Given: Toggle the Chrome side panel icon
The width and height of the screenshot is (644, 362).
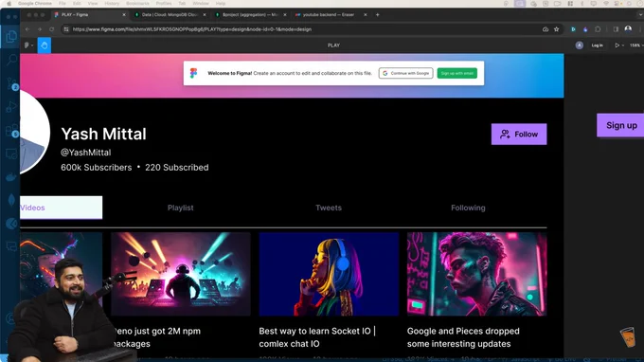Looking at the screenshot, I should 616,29.
